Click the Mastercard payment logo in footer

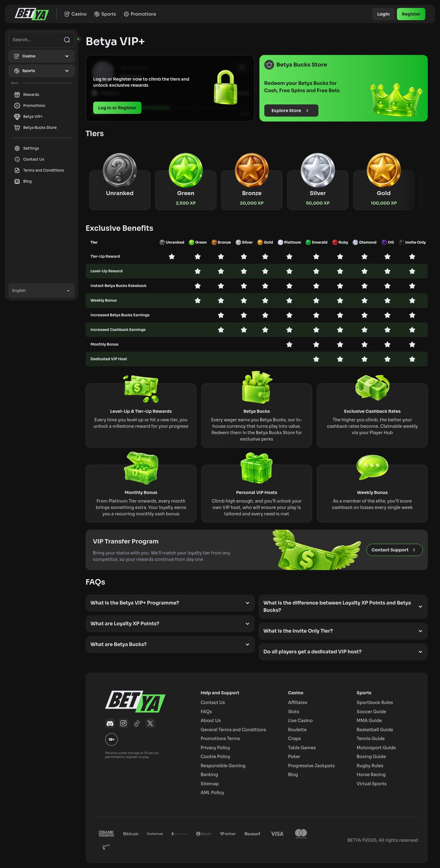[x=301, y=833]
